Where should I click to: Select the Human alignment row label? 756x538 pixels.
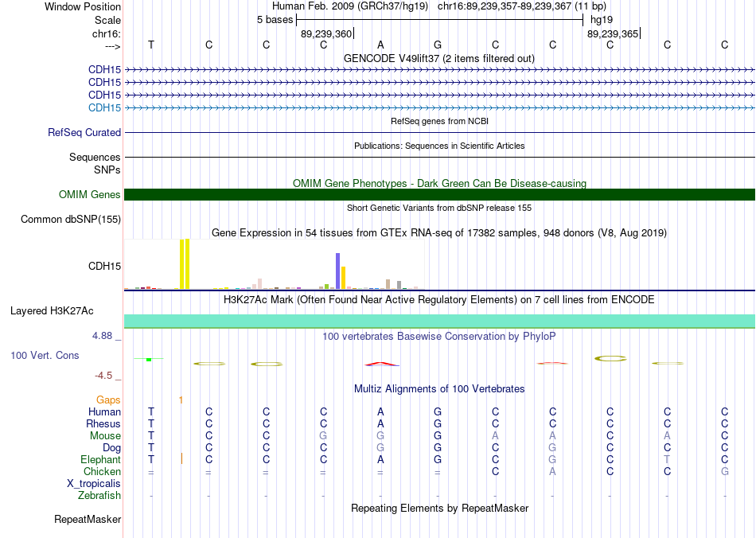pos(104,411)
